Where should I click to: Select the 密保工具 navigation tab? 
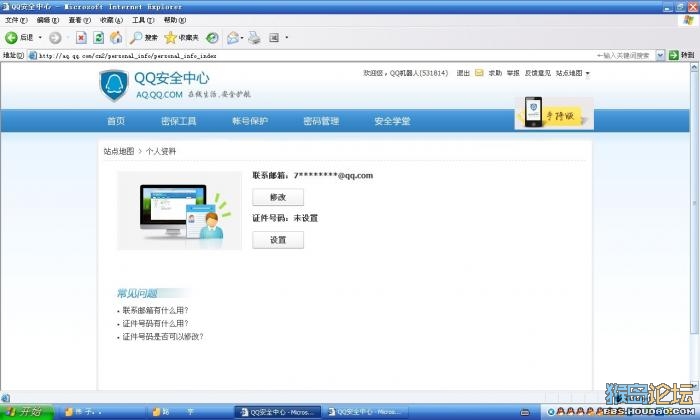pos(179,121)
